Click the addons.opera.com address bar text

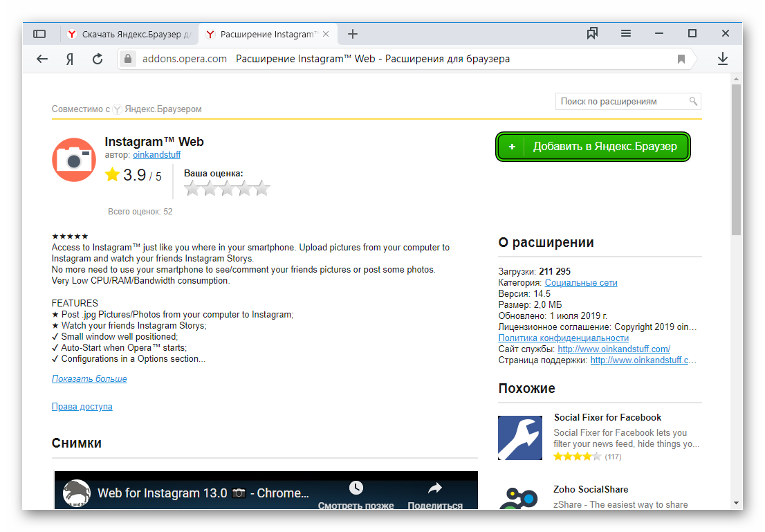click(x=185, y=59)
